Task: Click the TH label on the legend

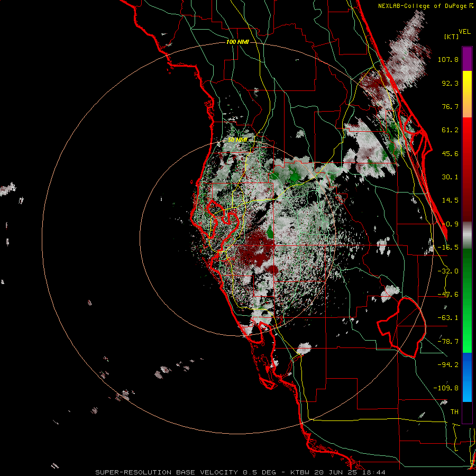Action: pyautogui.click(x=454, y=411)
